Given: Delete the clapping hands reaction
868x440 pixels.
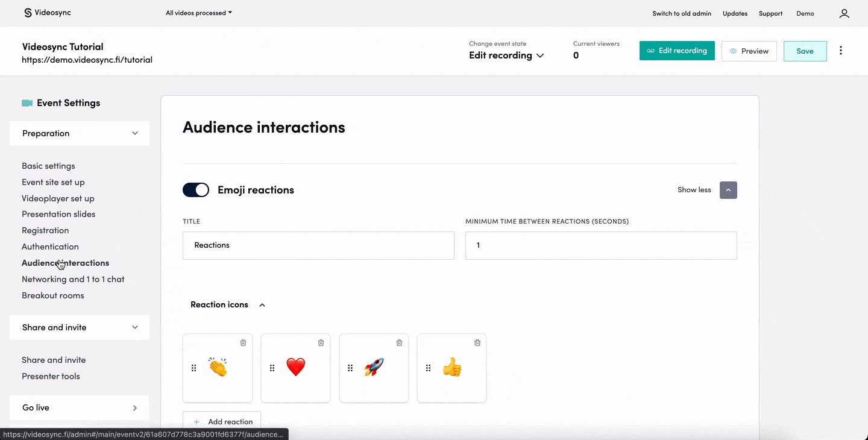Looking at the screenshot, I should tap(243, 342).
